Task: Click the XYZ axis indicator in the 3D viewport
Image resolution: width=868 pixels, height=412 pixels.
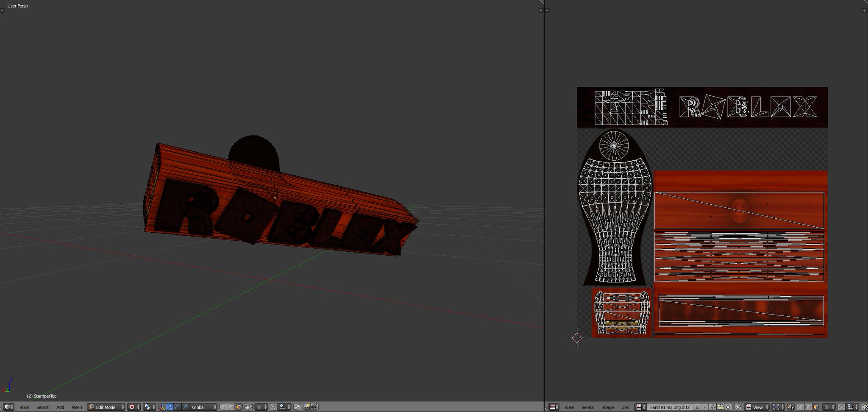Action: (7, 385)
